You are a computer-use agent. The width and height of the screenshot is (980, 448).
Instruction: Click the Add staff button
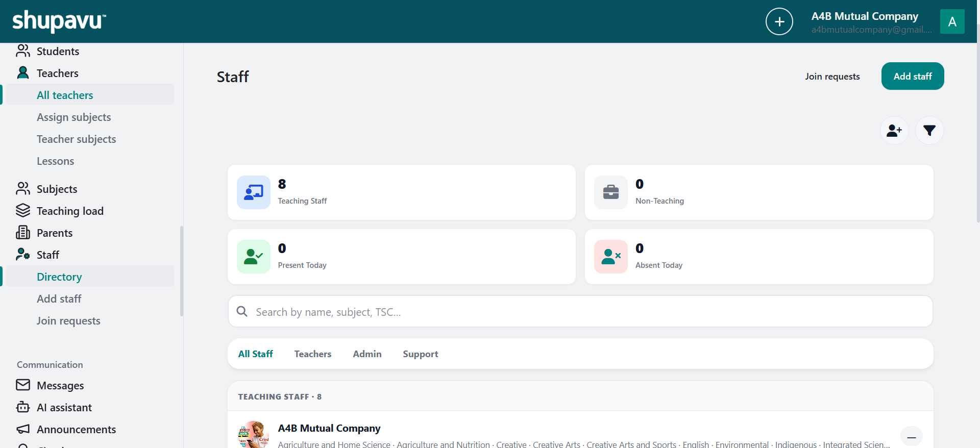(913, 76)
